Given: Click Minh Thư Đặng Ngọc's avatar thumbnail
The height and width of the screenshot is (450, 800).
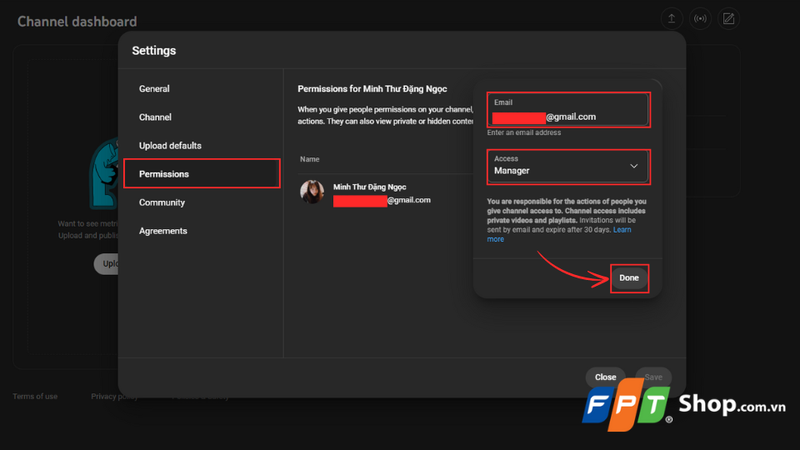Looking at the screenshot, I should 312,192.
